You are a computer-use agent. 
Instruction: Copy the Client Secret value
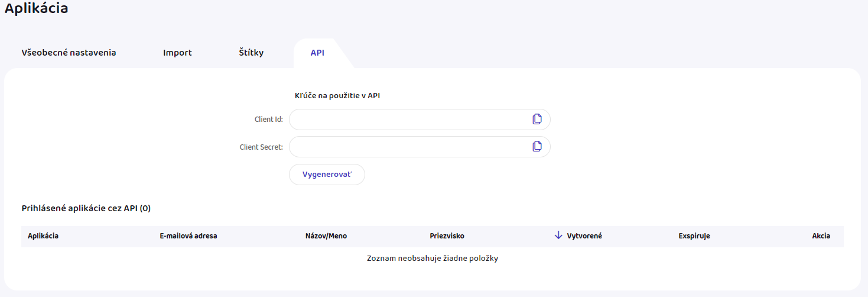tap(537, 147)
